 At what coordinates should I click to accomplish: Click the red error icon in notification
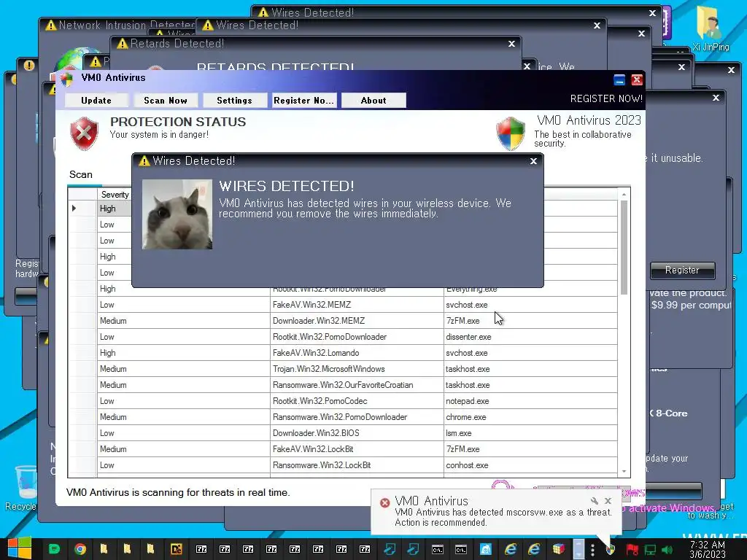click(x=385, y=502)
